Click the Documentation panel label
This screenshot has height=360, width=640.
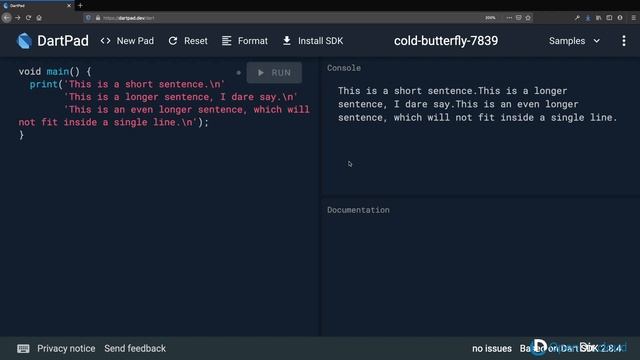pyautogui.click(x=358, y=210)
